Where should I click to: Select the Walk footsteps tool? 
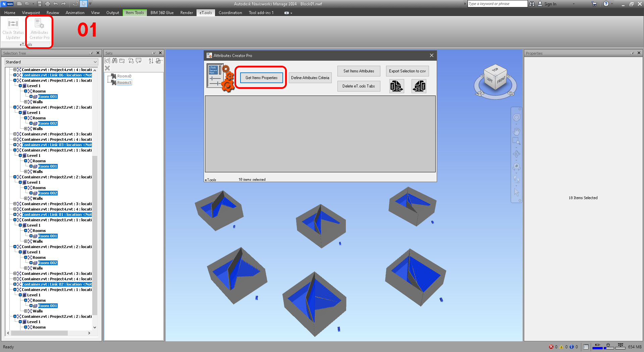click(517, 179)
